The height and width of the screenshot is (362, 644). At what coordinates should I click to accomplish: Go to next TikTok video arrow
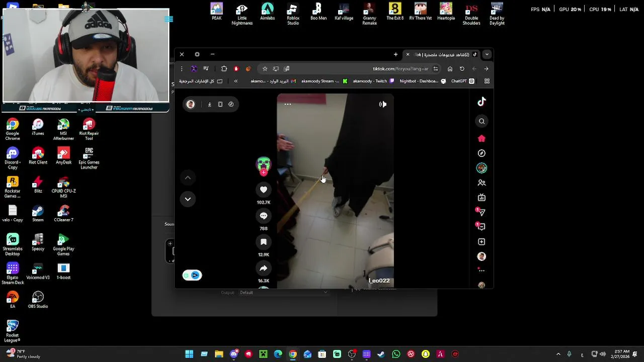point(188,199)
